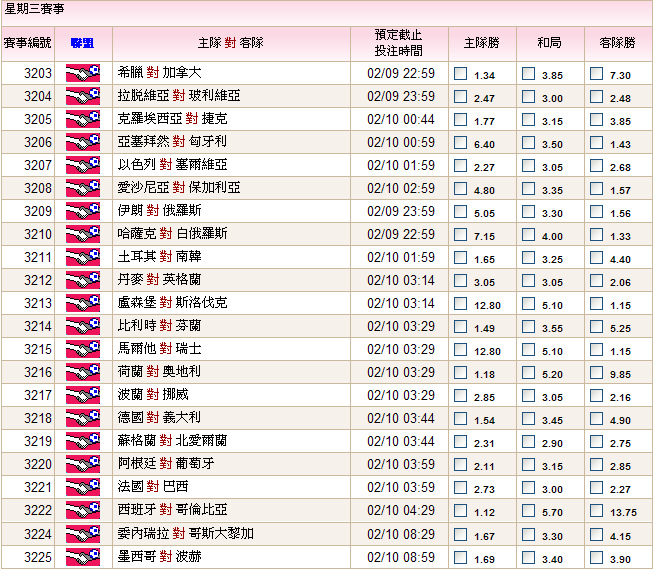Tick away win 2.27 for 法國 對 巴西
The image size is (655, 571).
(597, 487)
